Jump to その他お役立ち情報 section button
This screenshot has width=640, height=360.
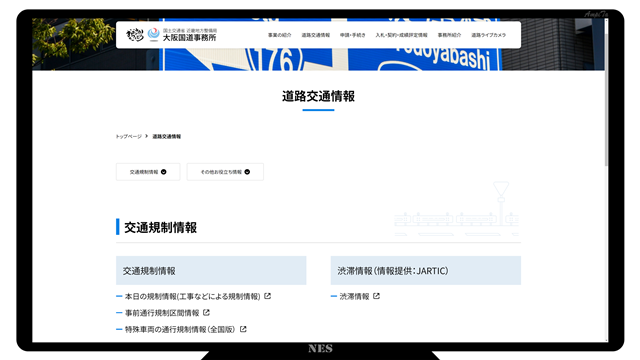[225, 172]
